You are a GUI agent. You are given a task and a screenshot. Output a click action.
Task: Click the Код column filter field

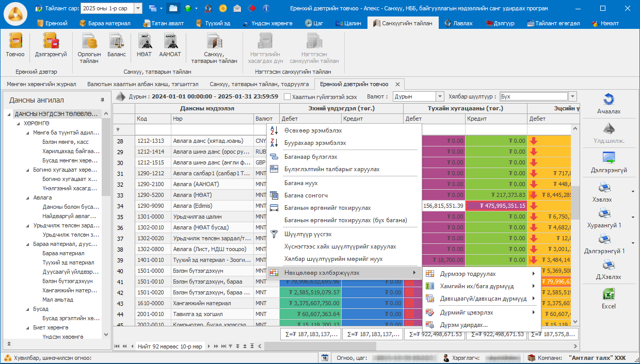(153, 129)
